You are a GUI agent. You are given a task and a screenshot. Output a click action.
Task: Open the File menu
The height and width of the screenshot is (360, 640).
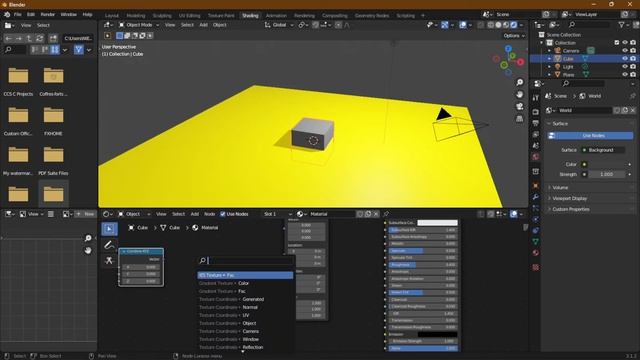[18, 14]
